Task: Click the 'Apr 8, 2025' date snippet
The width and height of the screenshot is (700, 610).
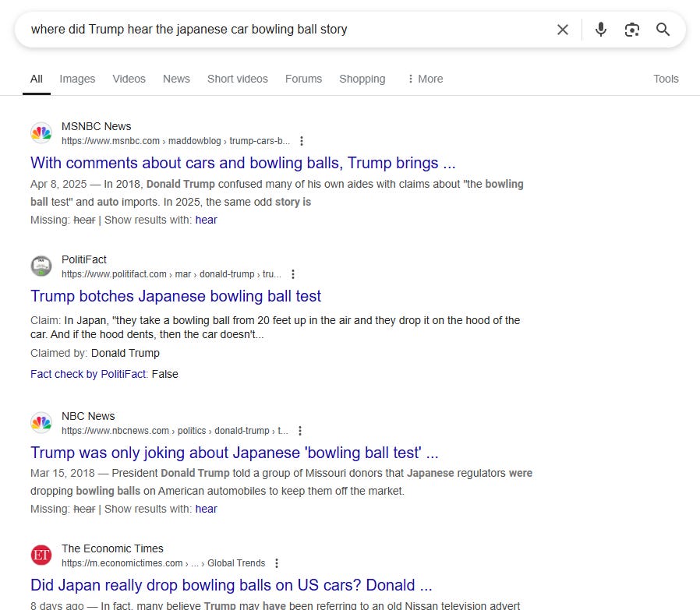Action: click(58, 185)
